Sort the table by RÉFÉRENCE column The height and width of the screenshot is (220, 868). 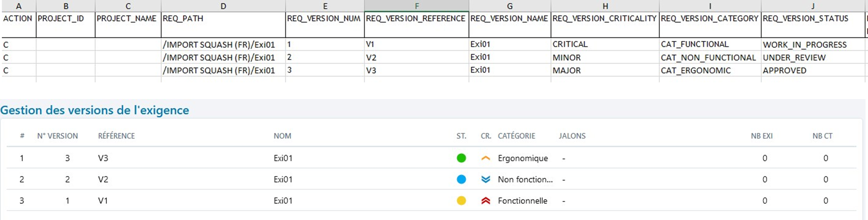click(116, 136)
